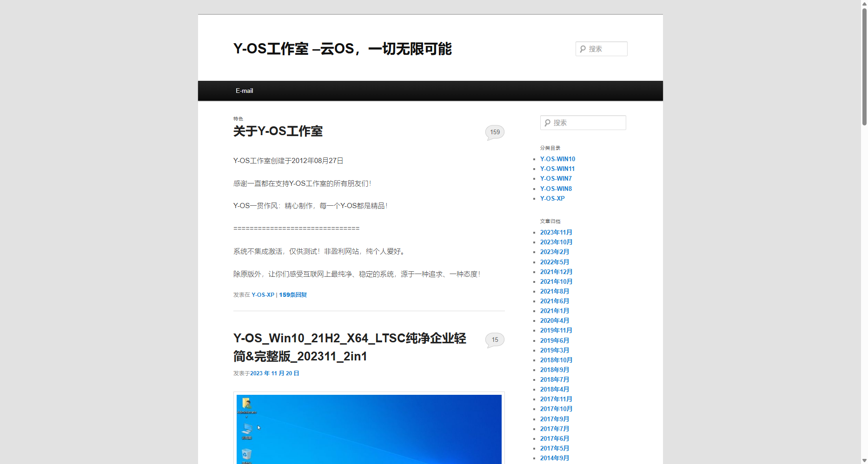Open the 2018年7月 archive
Screen dimensions: 868x464
(x=555, y=379)
